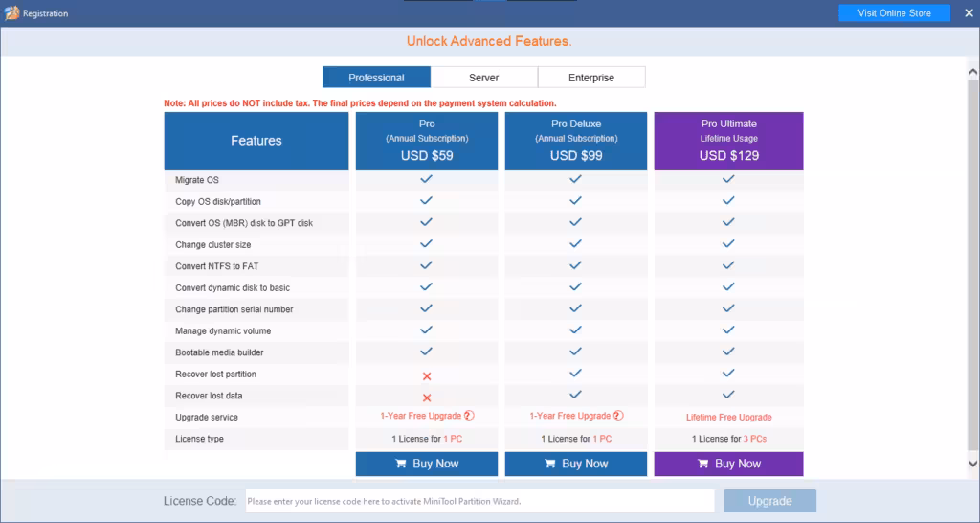
Task: Click Change partition serial number label
Action: pyautogui.click(x=234, y=309)
